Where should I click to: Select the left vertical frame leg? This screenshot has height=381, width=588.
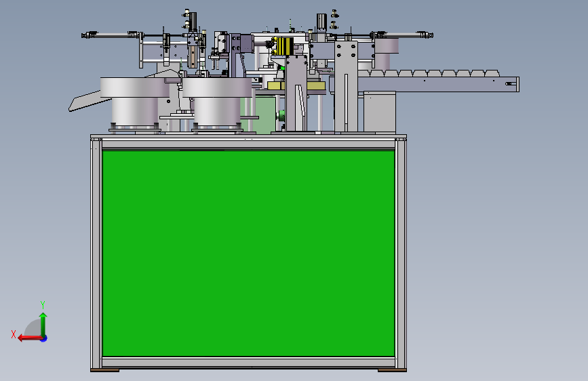click(x=96, y=253)
